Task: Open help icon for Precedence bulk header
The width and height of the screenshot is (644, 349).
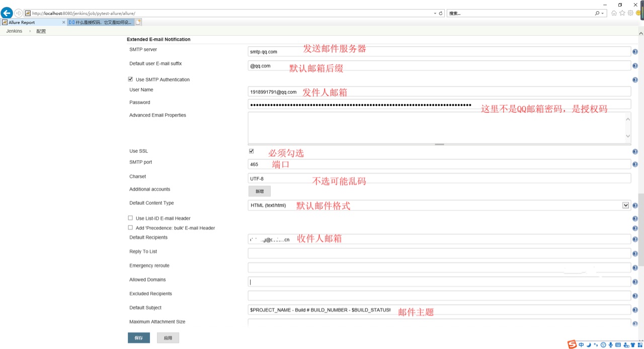Action: [635, 228]
